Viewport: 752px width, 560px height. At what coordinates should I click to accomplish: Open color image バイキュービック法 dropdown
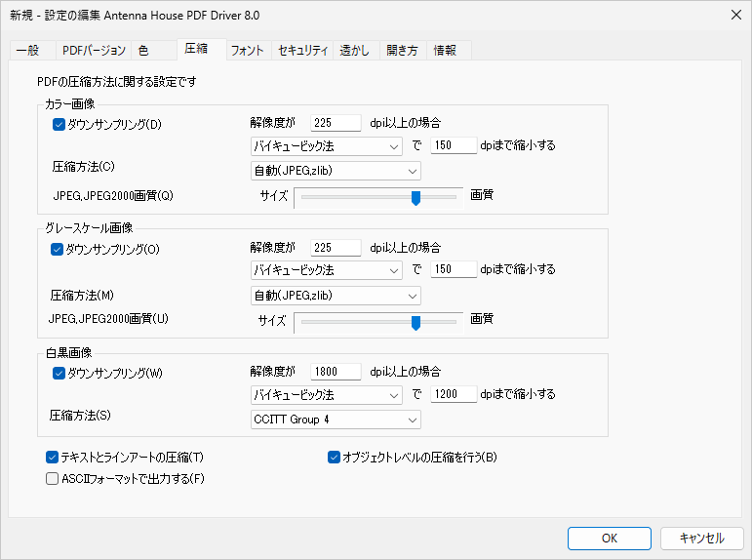[326, 146]
